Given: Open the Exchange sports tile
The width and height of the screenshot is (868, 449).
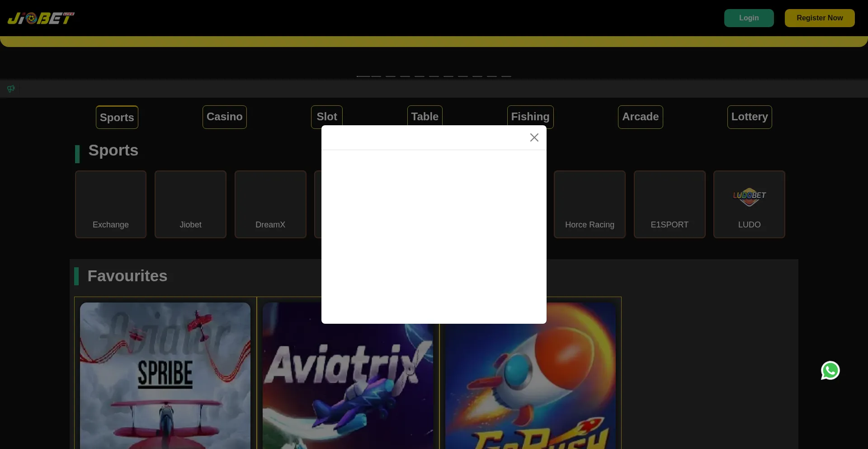Looking at the screenshot, I should pyautogui.click(x=111, y=204).
